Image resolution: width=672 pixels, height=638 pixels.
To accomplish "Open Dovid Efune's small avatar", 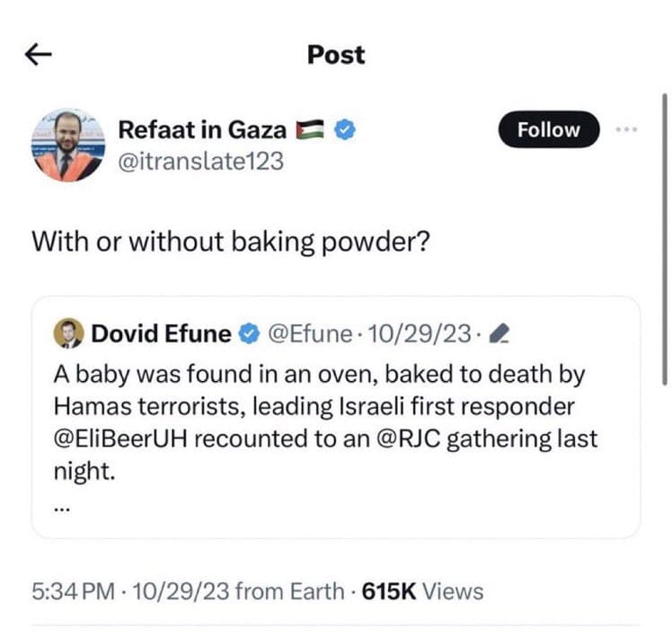I will pyautogui.click(x=70, y=335).
